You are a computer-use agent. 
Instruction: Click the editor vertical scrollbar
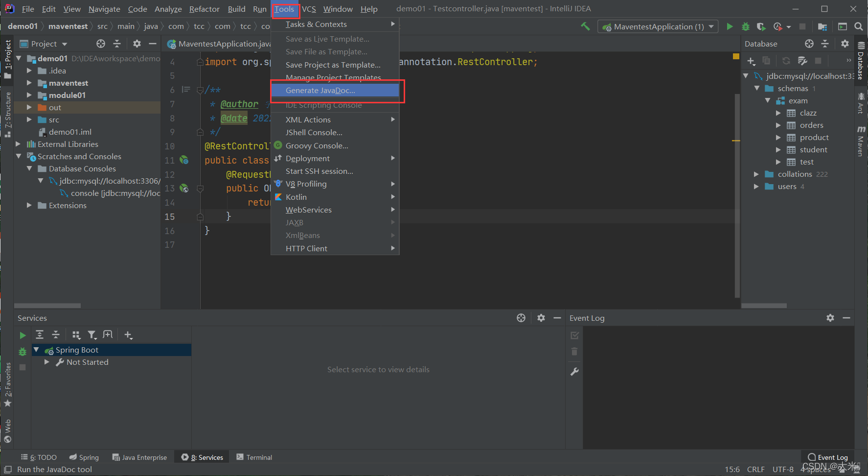tap(737, 196)
